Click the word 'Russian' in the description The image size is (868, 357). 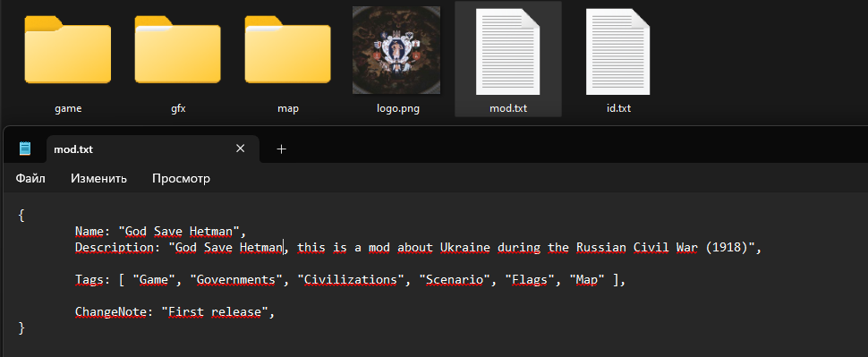coord(601,248)
